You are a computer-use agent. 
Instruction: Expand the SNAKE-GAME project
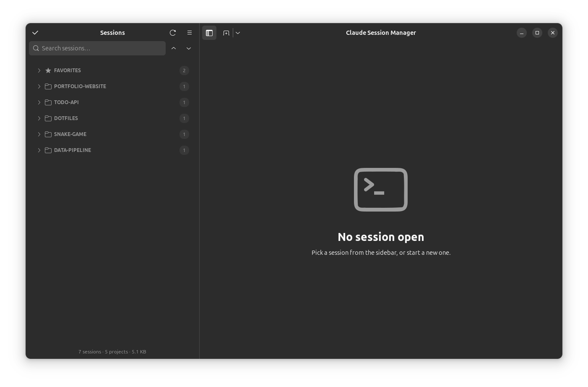[39, 134]
